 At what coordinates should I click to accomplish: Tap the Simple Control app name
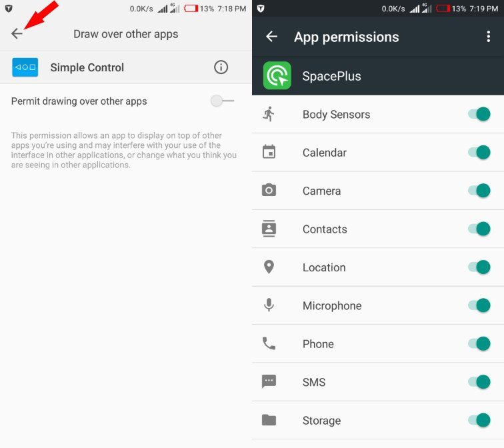pyautogui.click(x=87, y=67)
